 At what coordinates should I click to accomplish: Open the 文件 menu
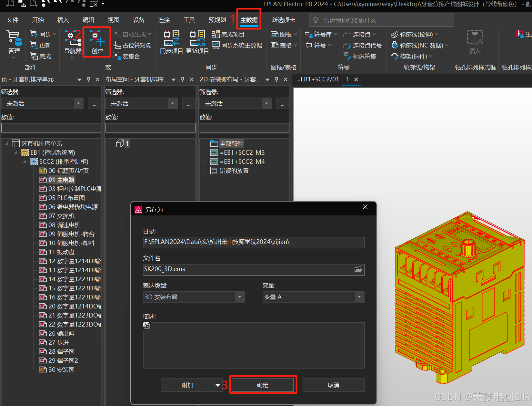point(13,20)
